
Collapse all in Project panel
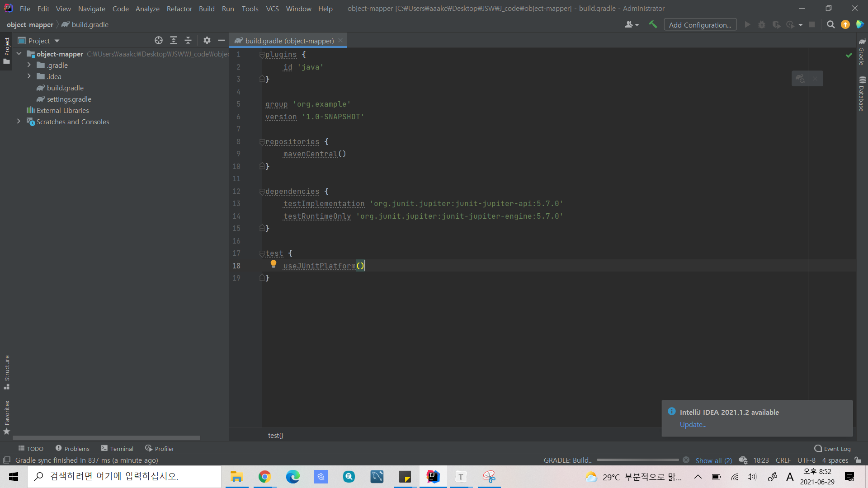188,41
